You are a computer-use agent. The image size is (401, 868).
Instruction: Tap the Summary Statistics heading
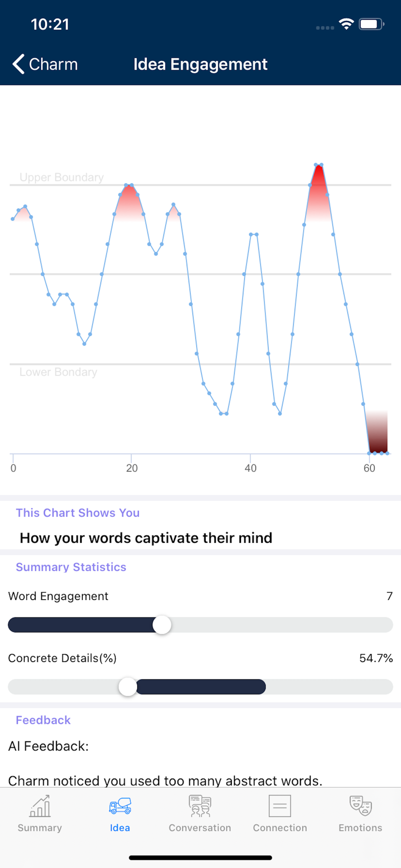(71, 567)
